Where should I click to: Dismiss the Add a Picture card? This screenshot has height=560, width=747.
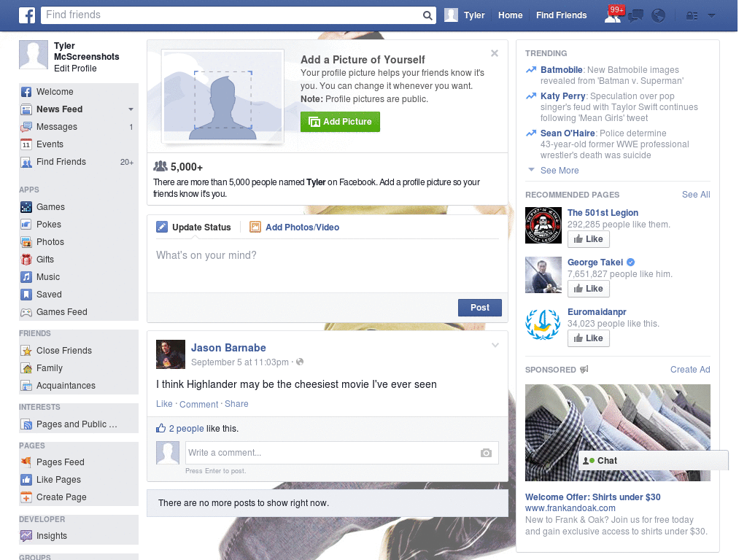495,53
